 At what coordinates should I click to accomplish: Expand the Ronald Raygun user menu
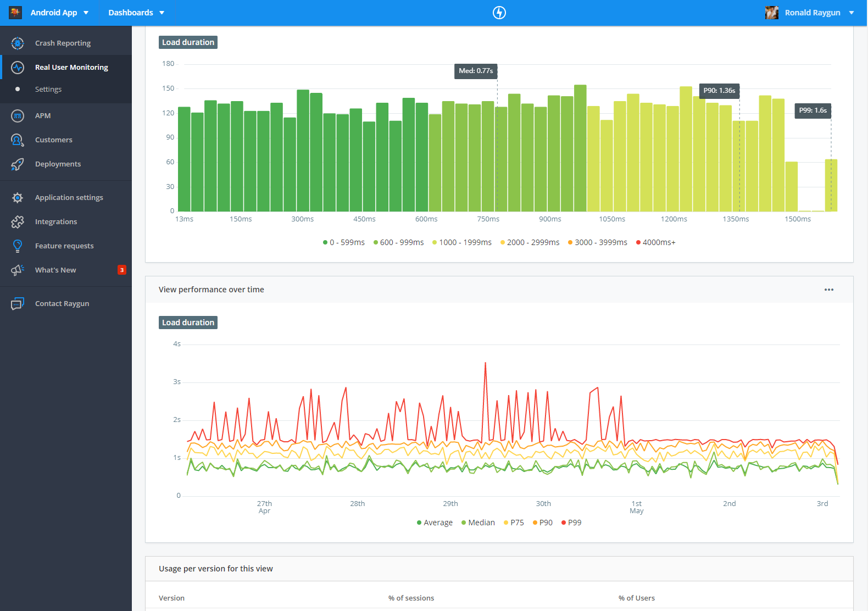(810, 12)
